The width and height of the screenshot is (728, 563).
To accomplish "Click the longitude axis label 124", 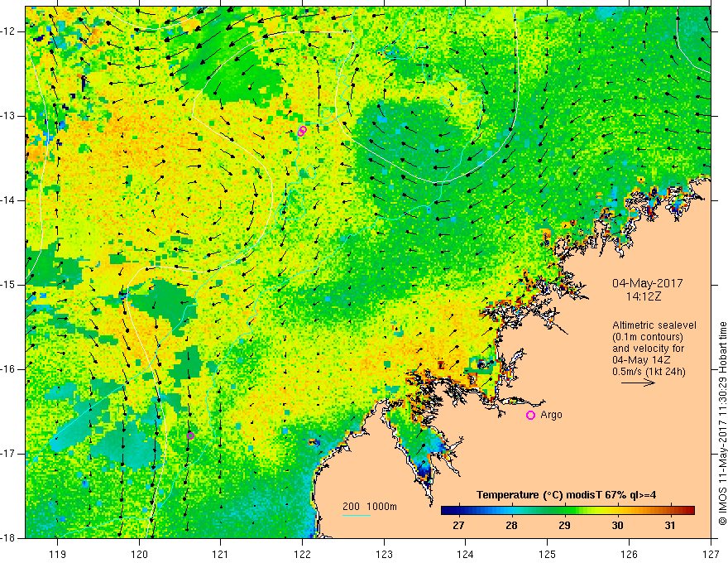I will click(465, 554).
